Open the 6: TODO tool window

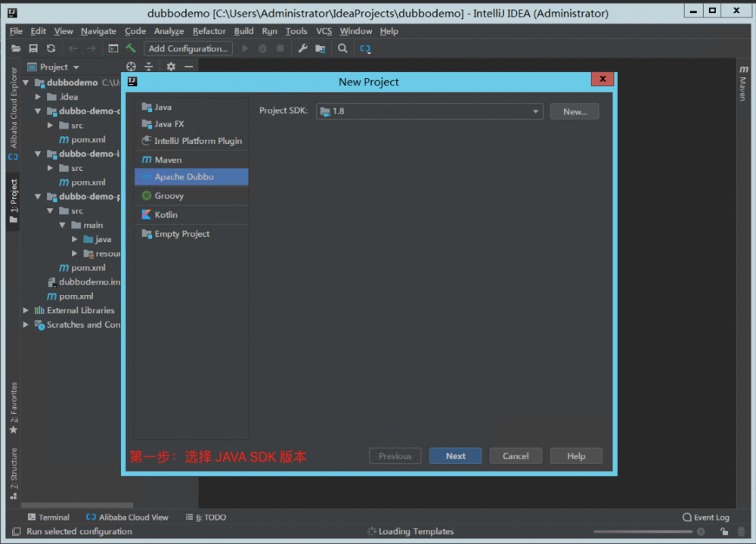tap(206, 517)
